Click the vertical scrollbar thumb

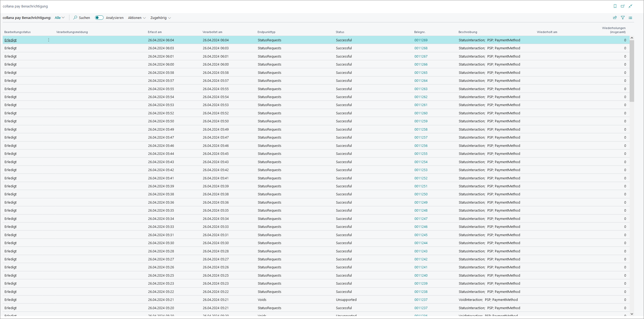pyautogui.click(x=632, y=71)
